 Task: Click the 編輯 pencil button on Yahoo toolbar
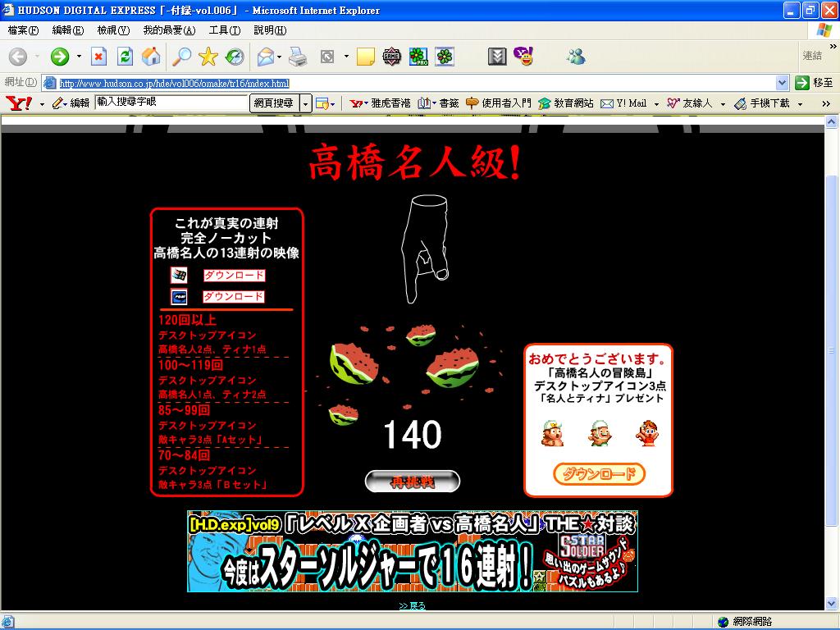point(71,103)
